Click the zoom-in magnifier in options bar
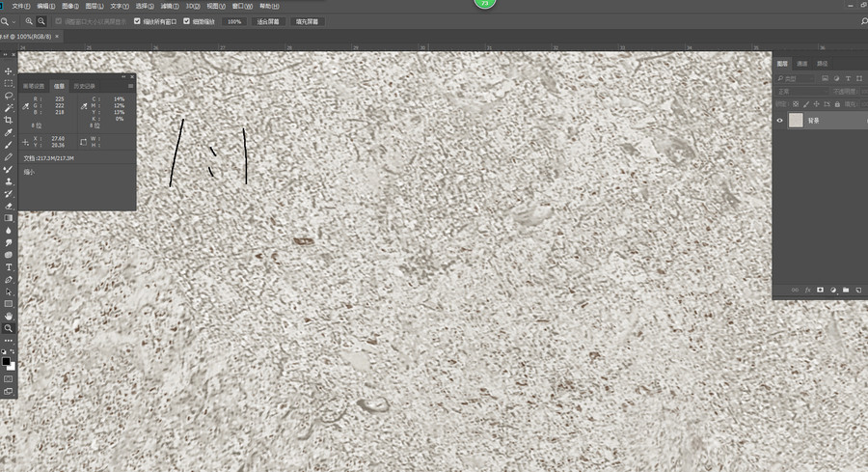 [29, 21]
